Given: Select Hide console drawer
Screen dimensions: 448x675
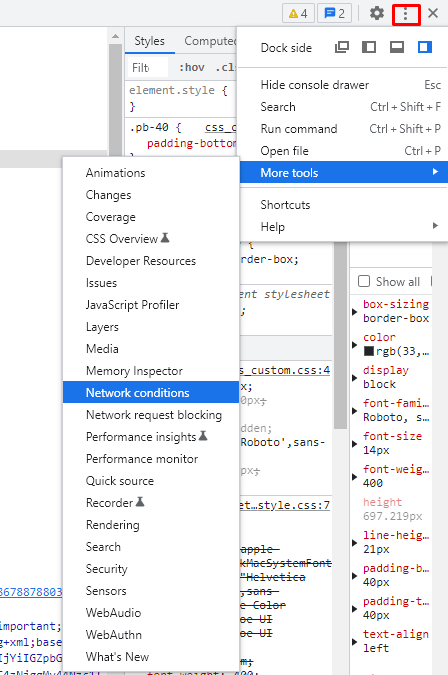Looking at the screenshot, I should tap(343, 85).
